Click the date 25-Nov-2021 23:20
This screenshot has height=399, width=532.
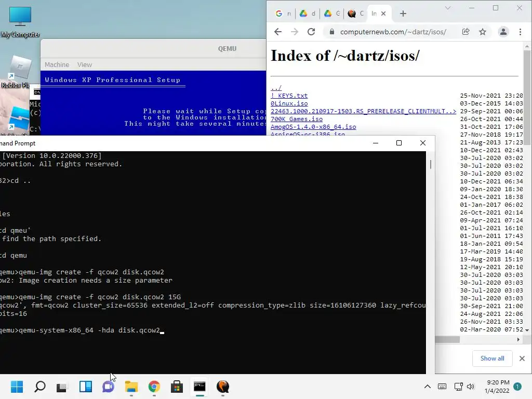point(491,96)
